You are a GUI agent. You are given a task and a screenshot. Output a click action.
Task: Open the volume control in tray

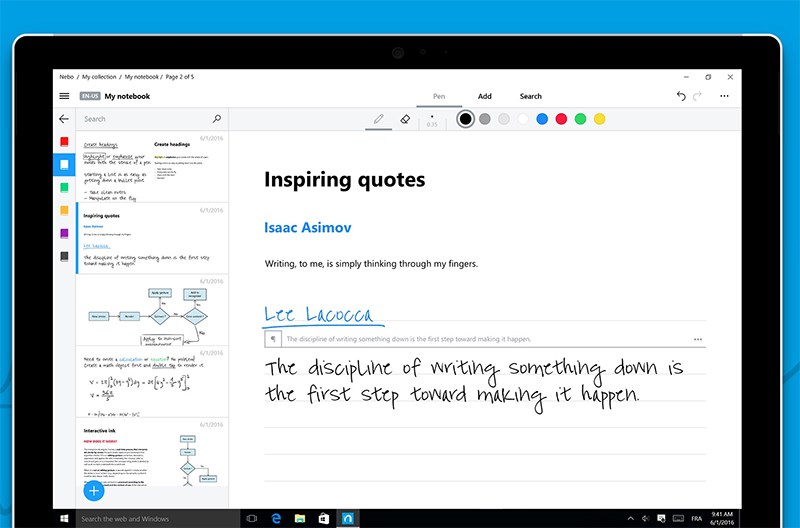(x=645, y=518)
